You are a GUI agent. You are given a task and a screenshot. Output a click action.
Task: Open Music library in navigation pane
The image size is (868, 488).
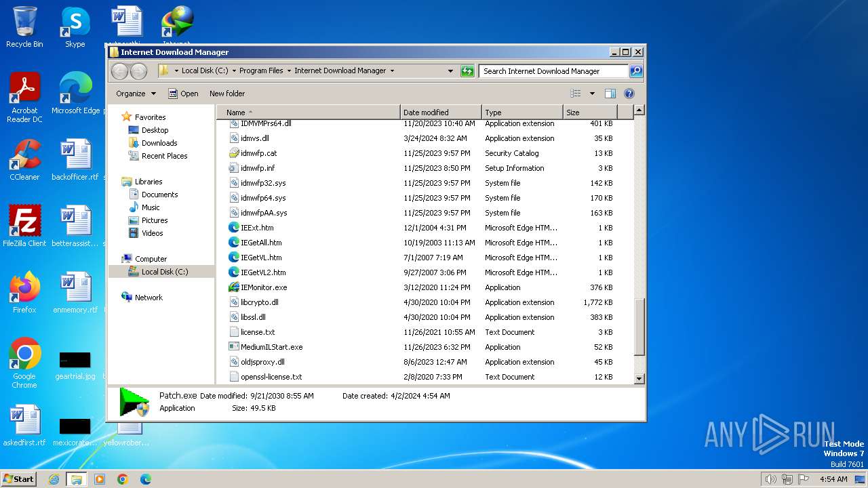click(x=151, y=207)
